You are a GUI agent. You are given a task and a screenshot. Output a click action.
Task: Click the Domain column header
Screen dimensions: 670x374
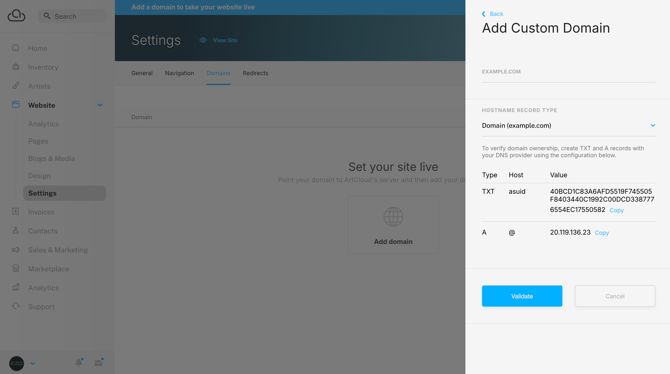coord(141,117)
